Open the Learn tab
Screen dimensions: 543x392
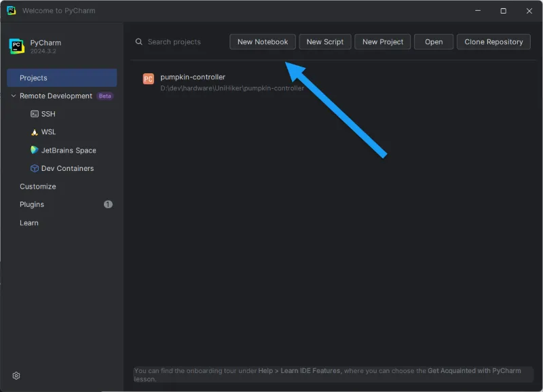[29, 223]
